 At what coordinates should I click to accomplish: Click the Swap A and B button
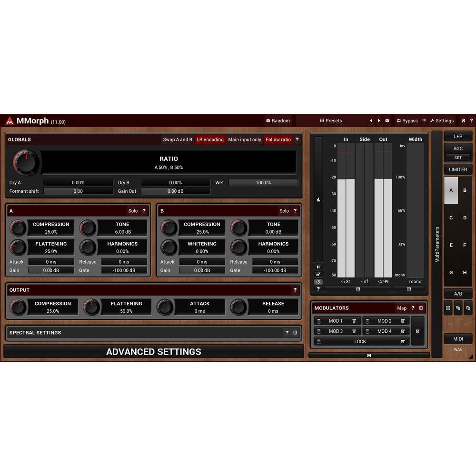(x=178, y=139)
